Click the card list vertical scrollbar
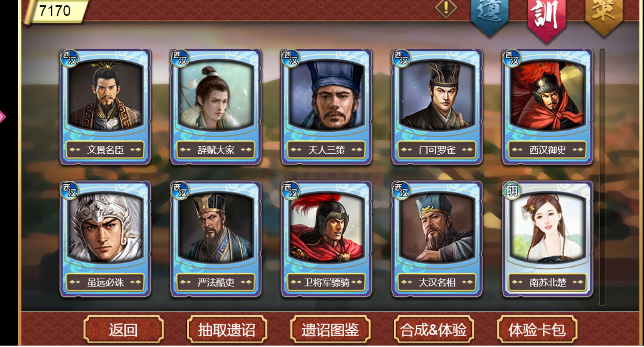Viewport: 644px width, 347px height. pyautogui.click(x=602, y=176)
